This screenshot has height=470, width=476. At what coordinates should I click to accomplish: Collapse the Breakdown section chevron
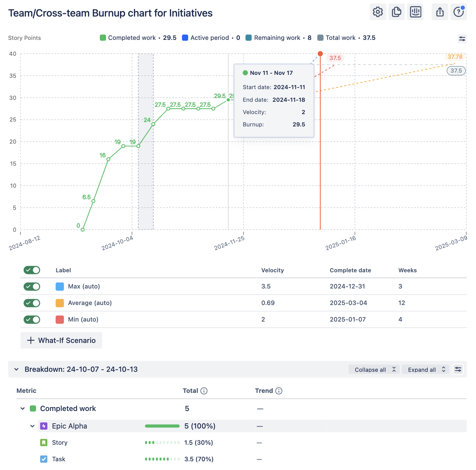pyautogui.click(x=17, y=369)
